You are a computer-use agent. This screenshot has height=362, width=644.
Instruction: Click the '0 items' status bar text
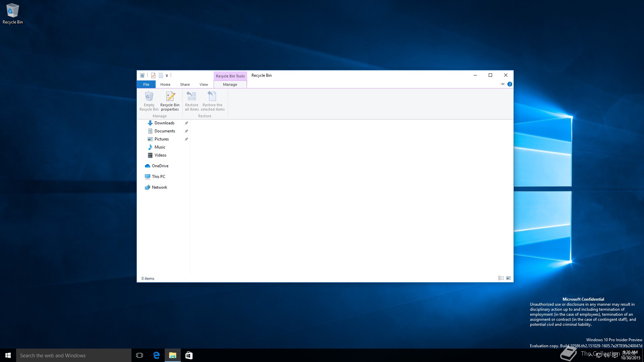tap(148, 279)
